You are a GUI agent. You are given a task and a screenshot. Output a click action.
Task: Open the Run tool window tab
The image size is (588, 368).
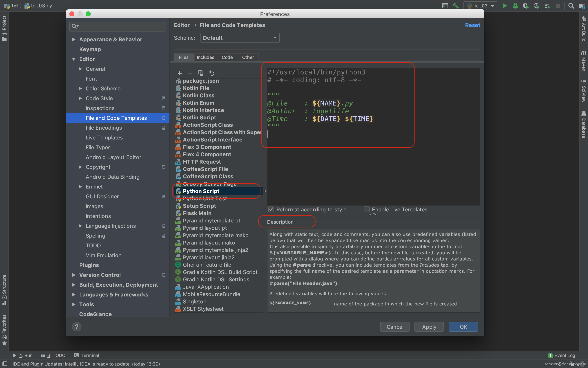click(23, 355)
